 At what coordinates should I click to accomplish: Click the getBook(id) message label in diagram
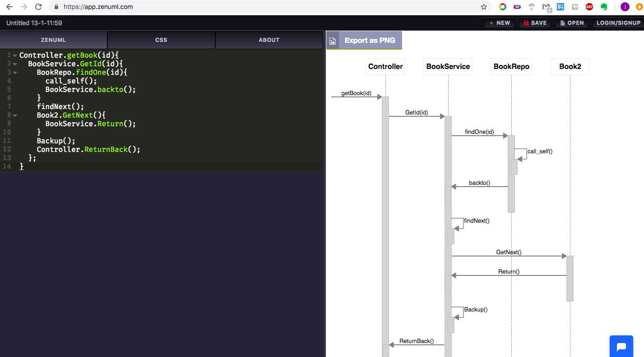(357, 93)
